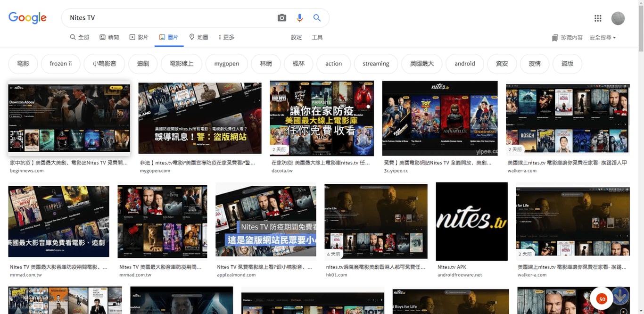Screen dimensions: 644x314
Task: Filter by the 楓林 chip
Action: [299, 64]
